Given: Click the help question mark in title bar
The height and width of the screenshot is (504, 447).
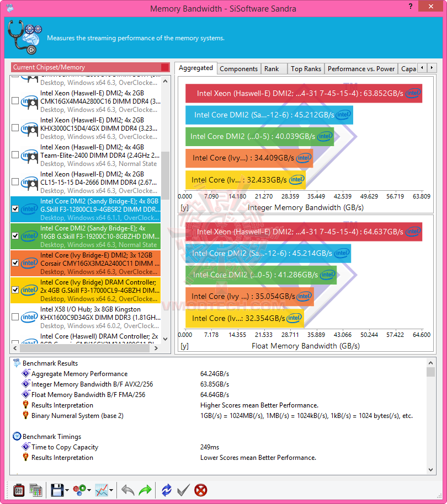Looking at the screenshot, I should [411, 6].
